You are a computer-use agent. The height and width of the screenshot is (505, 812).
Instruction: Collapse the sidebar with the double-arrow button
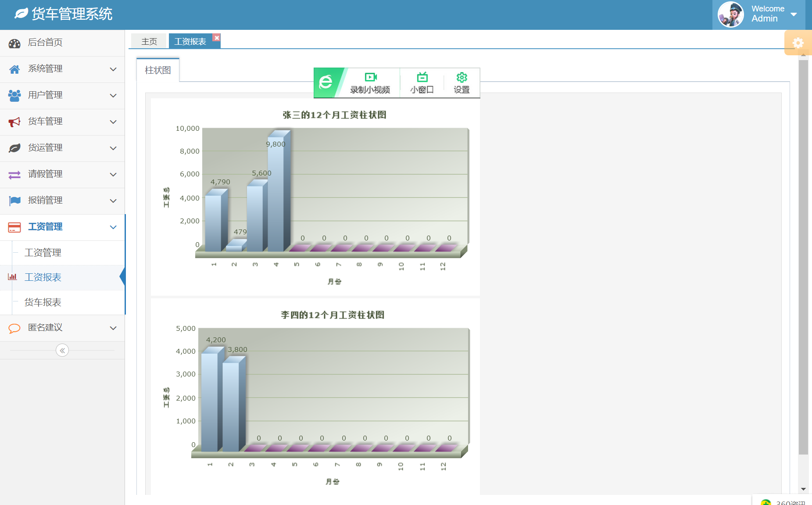click(62, 350)
